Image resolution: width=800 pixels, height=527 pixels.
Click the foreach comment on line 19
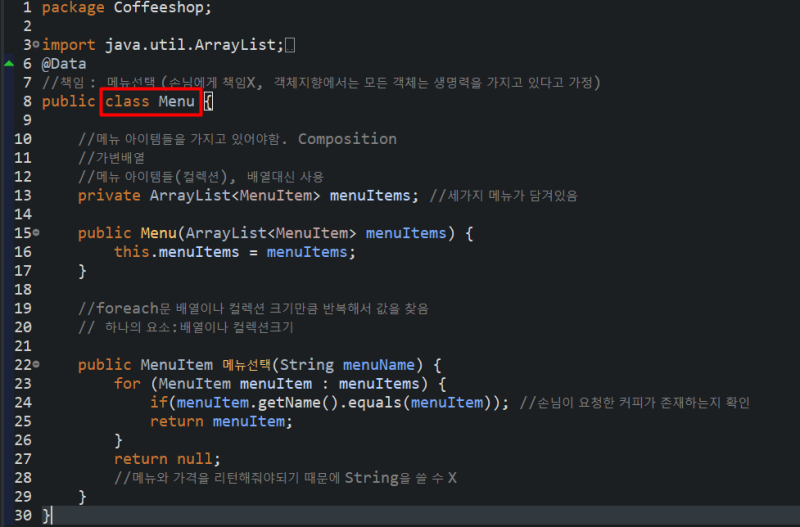pos(253,308)
